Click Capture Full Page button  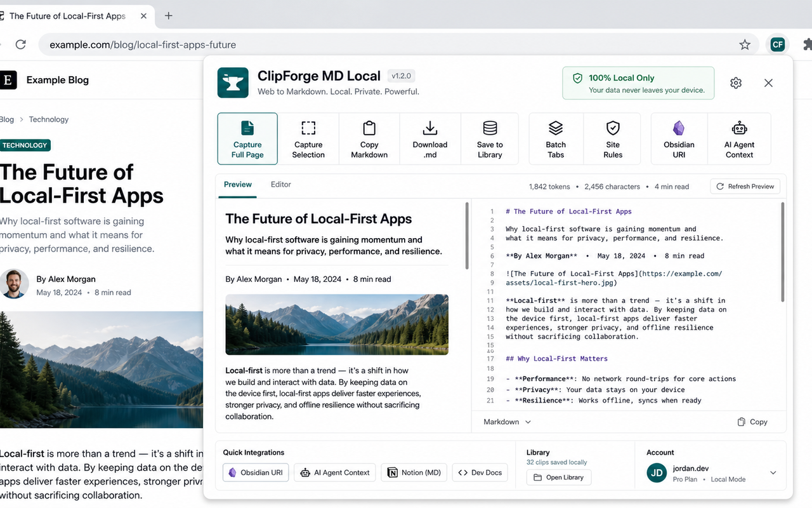(247, 139)
